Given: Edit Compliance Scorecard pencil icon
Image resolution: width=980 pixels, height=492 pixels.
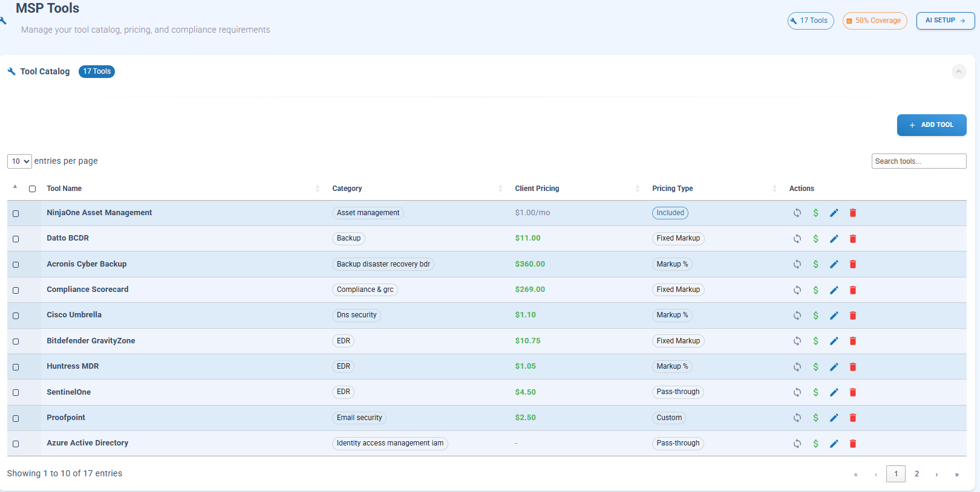Looking at the screenshot, I should pos(834,290).
